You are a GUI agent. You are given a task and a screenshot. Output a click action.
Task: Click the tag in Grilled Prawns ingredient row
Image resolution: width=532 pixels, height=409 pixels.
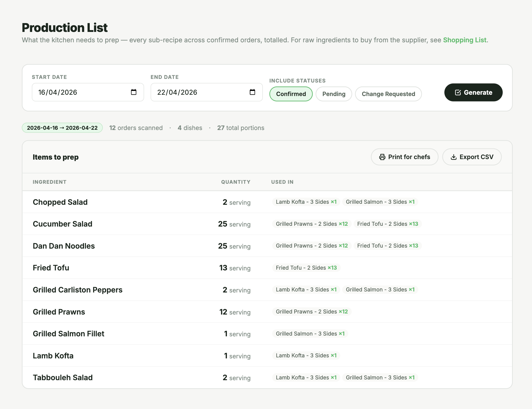click(312, 312)
